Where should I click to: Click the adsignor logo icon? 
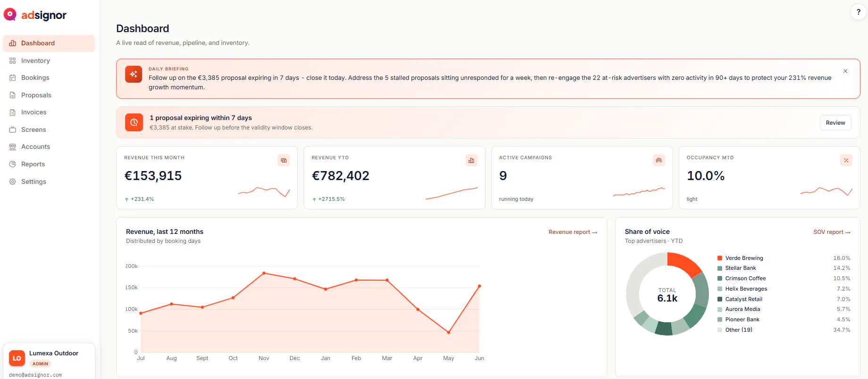tap(10, 15)
